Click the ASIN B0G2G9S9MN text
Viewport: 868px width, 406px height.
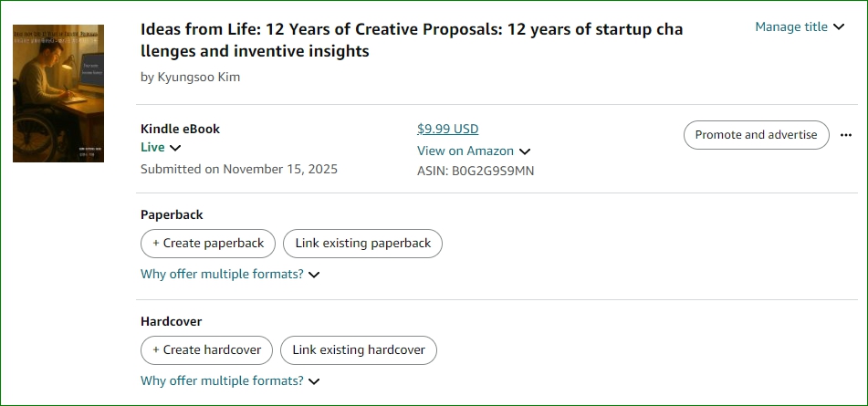(476, 171)
